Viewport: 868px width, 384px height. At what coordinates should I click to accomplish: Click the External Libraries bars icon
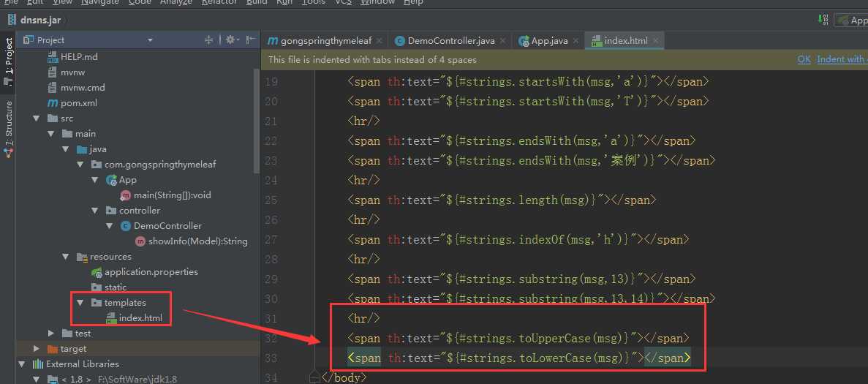(37, 364)
